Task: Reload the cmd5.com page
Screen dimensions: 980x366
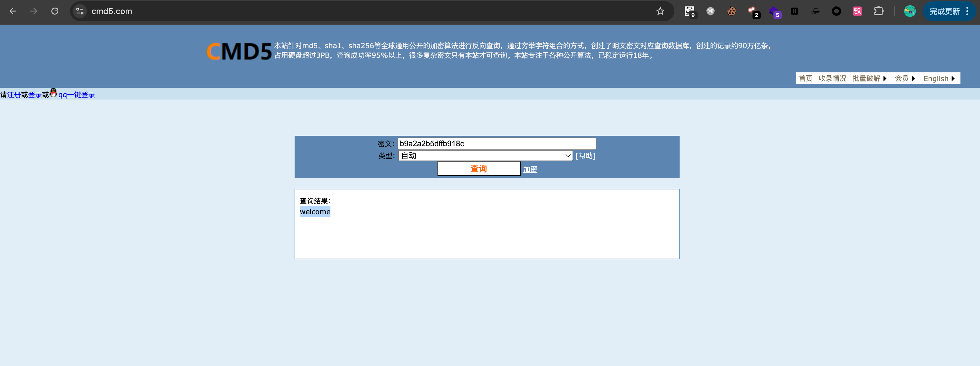Action: [x=55, y=11]
